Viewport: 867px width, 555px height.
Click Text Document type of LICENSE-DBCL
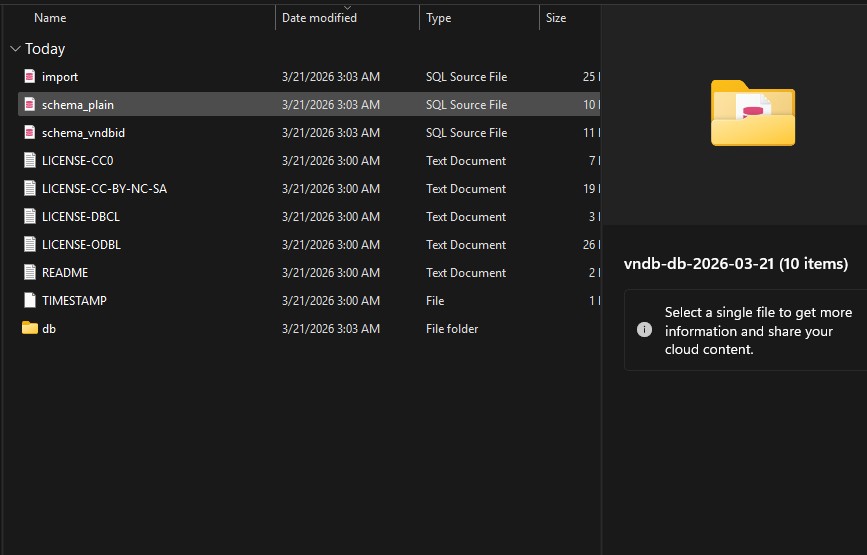click(466, 217)
